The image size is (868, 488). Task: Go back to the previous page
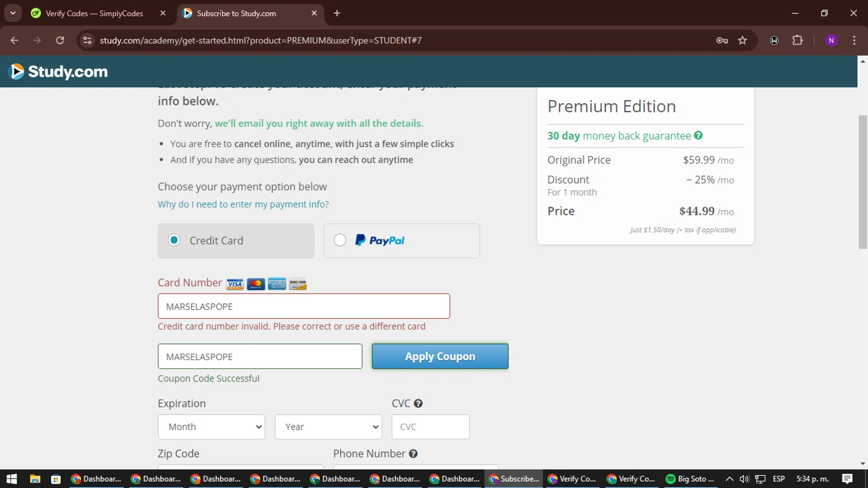(14, 41)
